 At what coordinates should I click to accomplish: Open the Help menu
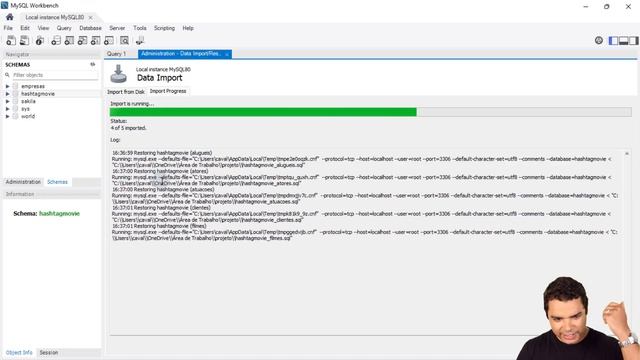[188, 28]
